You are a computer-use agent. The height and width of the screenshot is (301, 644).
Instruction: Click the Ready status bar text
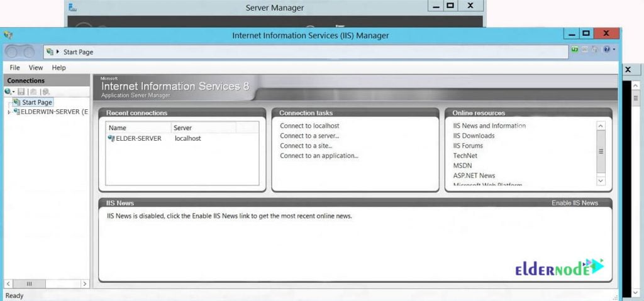(x=14, y=296)
